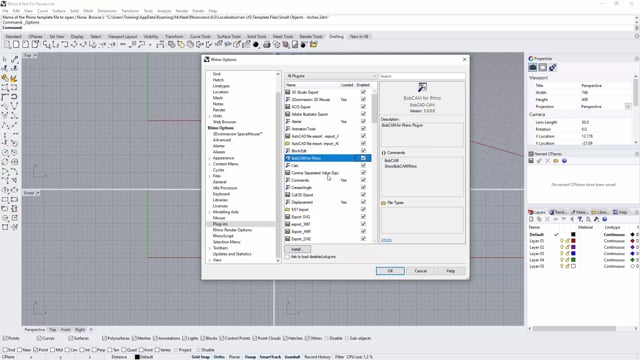The width and height of the screenshot is (640, 360).
Task: Toggle Layer 01 lightbulb visibility icon
Action: click(562, 241)
